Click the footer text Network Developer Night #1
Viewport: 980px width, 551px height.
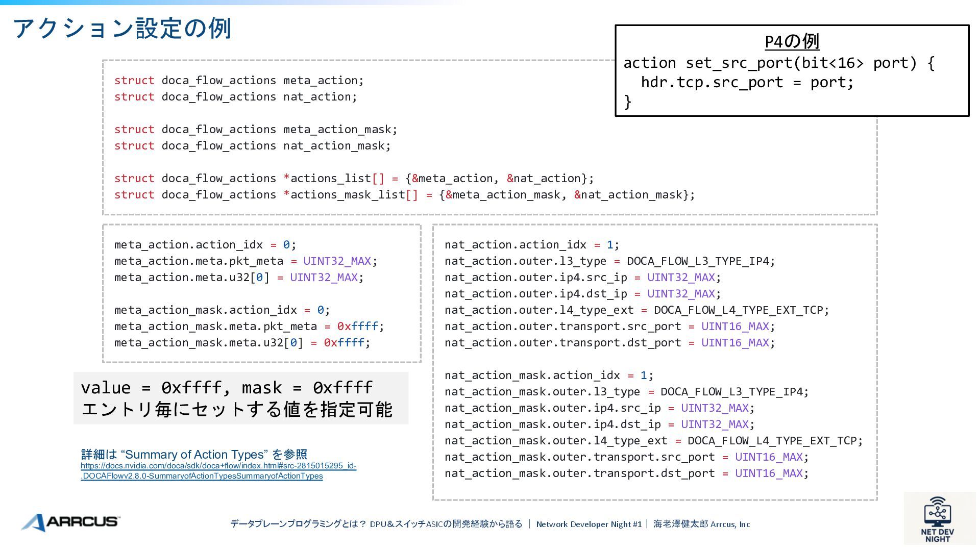click(589, 524)
